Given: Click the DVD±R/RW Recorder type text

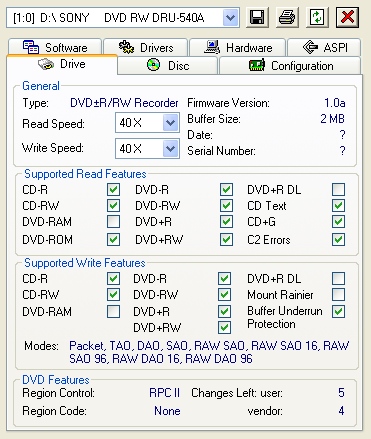Looking at the screenshot, I should pyautogui.click(x=124, y=103).
